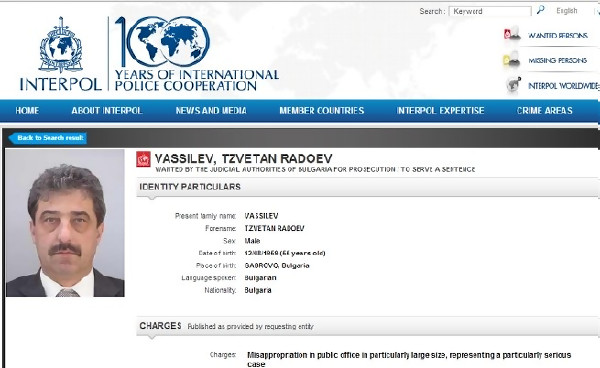Click Back to Search result button
Image resolution: width=600 pixels, height=368 pixels.
tap(48, 138)
